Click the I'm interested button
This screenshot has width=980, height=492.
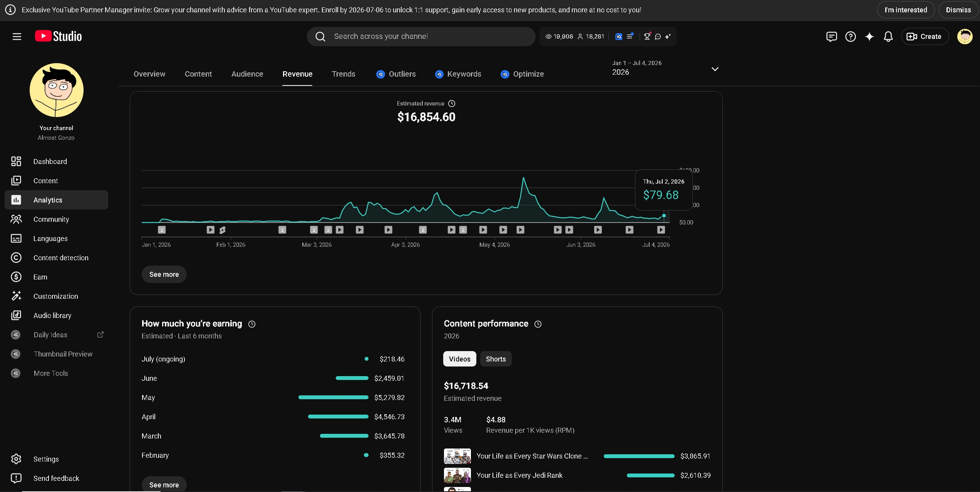coord(906,10)
